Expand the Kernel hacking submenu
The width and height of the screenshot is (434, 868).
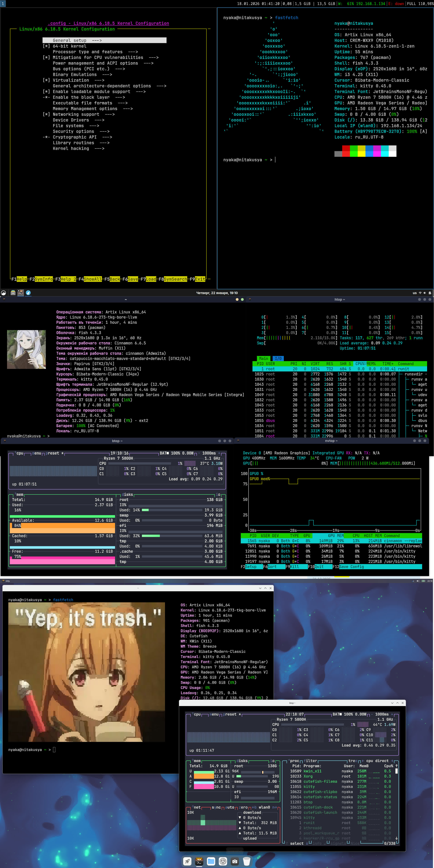(71, 149)
